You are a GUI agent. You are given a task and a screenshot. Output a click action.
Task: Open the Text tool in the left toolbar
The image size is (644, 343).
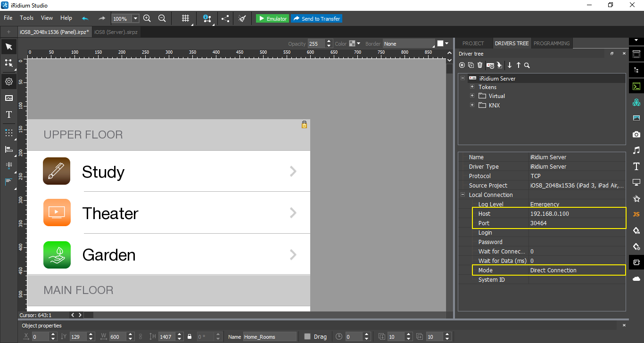coord(8,114)
